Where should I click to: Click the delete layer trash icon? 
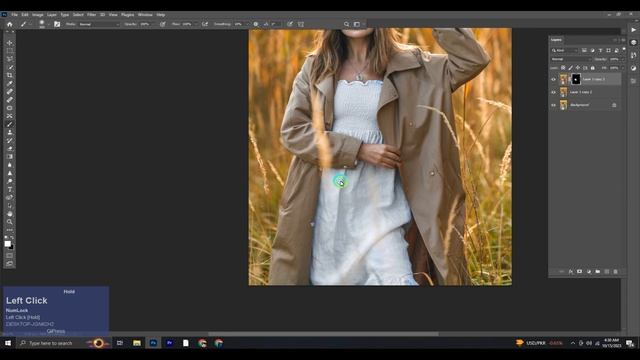click(616, 271)
